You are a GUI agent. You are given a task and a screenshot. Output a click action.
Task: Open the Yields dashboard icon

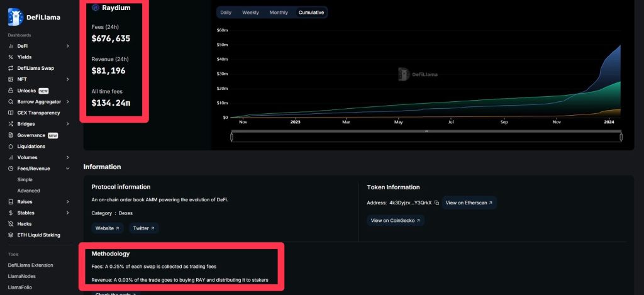click(11, 57)
